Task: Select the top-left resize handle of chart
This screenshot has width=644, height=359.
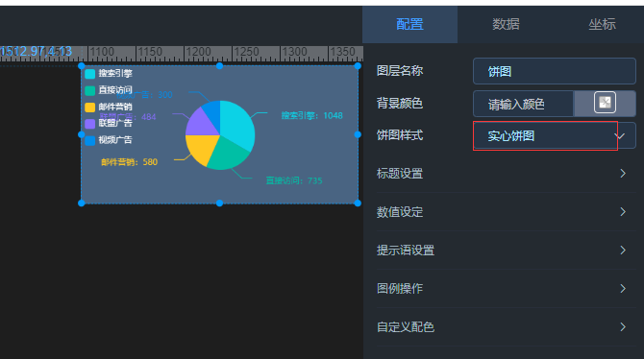Action: click(x=82, y=66)
